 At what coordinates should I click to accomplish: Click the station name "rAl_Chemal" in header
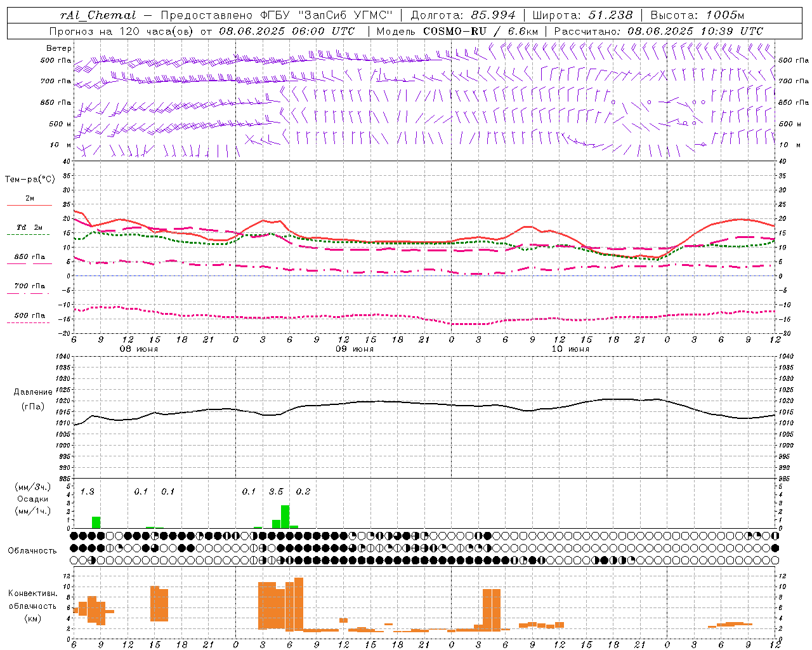pos(99,15)
